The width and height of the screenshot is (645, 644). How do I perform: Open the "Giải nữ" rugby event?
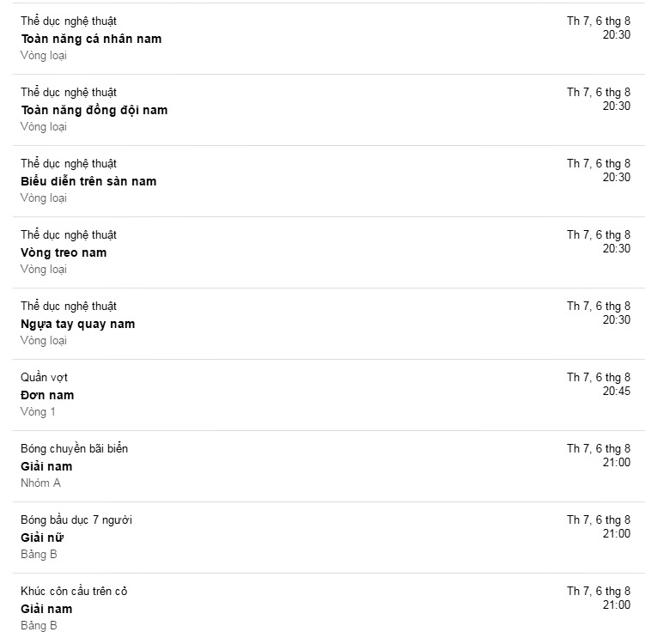click(42, 538)
